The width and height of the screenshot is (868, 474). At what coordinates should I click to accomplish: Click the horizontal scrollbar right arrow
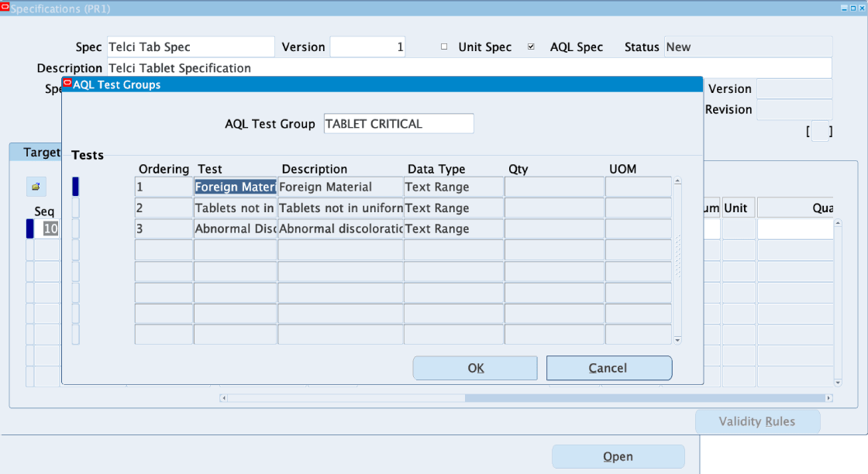(828, 398)
